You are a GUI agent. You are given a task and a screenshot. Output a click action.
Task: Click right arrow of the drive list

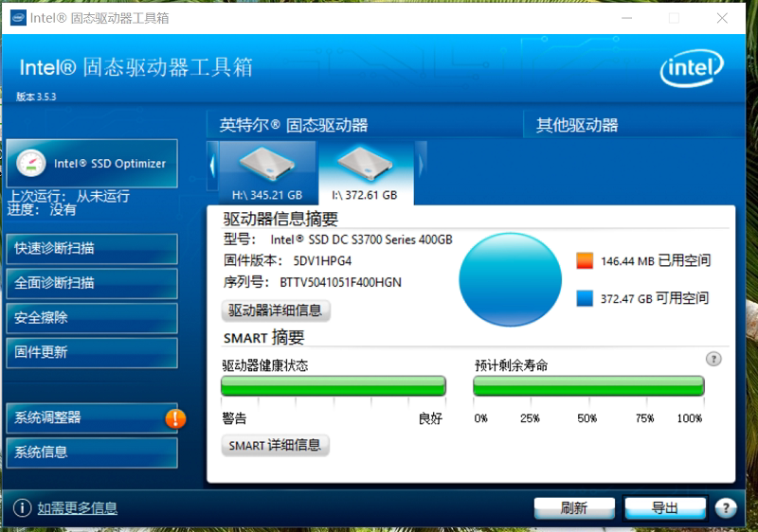[x=421, y=166]
